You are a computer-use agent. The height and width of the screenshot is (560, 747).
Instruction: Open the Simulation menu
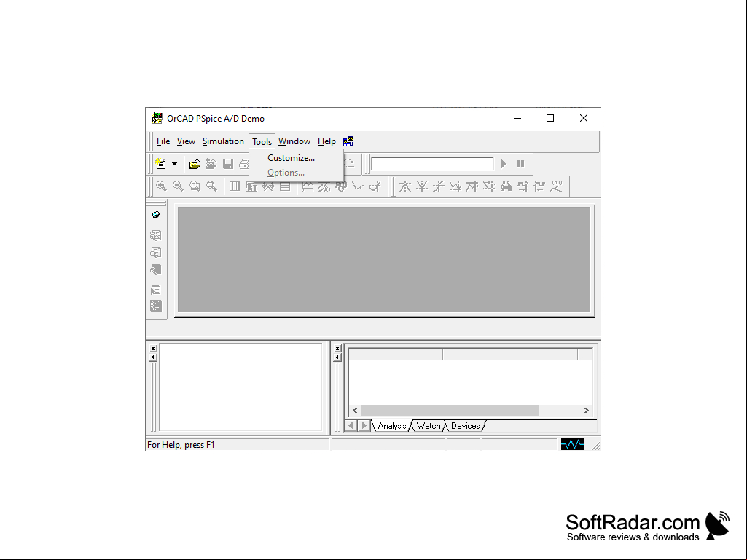coord(223,141)
